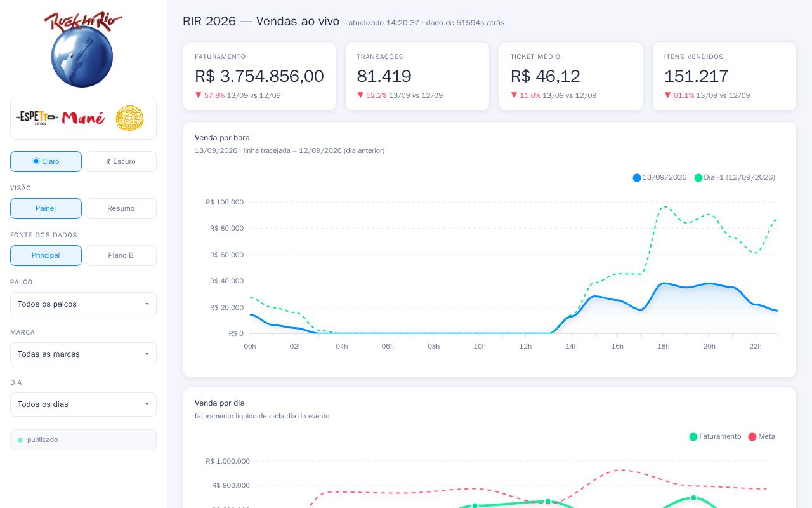This screenshot has width=812, height=508.
Task: Click the 04h hour axis label
Action: (342, 347)
